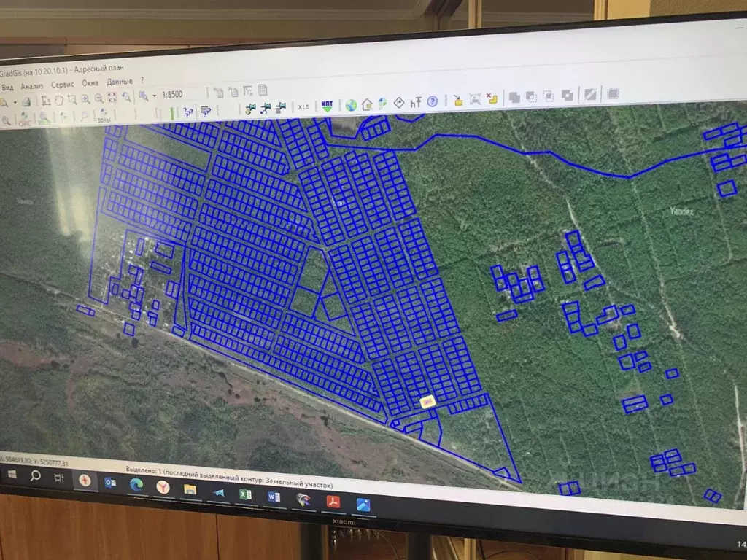Image resolution: width=747 pixels, height=560 pixels.
Task: Select the yellow highlighted land parcel on map
Action: coord(427,402)
